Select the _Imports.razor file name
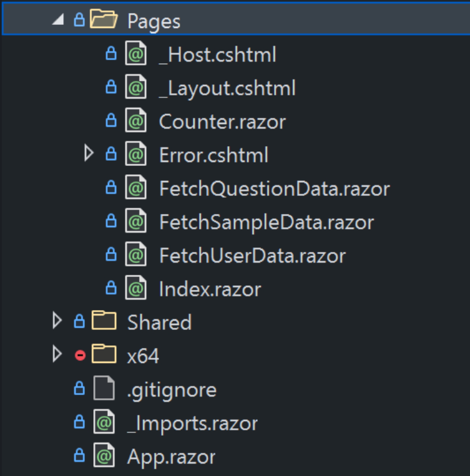The height and width of the screenshot is (476, 470). [x=192, y=424]
